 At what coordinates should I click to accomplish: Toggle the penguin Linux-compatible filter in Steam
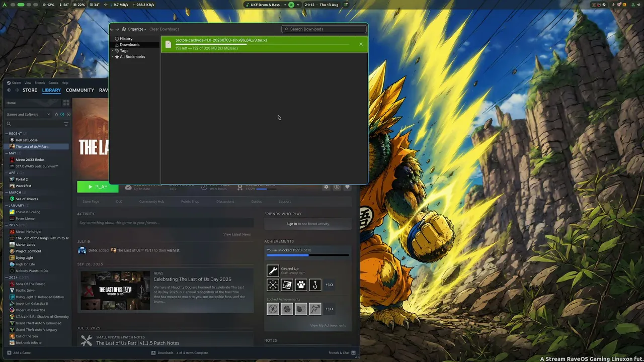(x=56, y=115)
